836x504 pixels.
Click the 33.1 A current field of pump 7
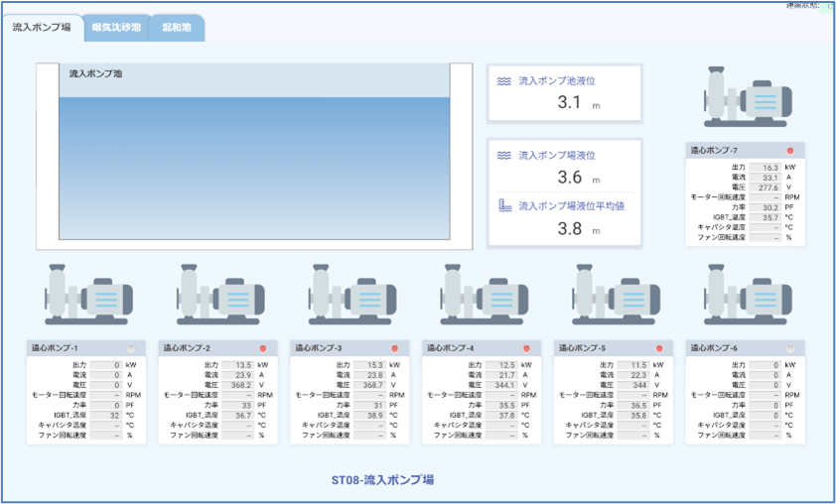[766, 178]
